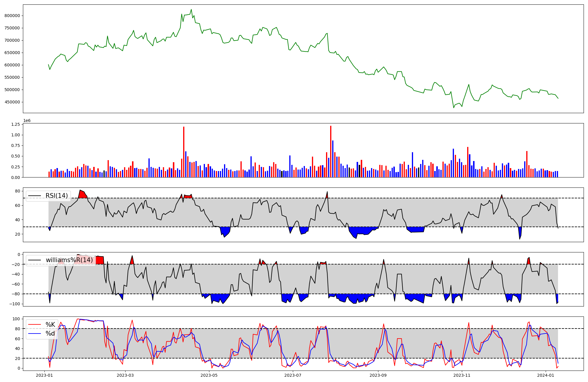Viewport: 588px width, 382px height.
Task: Click the %d legend entry text
Action: [x=50, y=334]
